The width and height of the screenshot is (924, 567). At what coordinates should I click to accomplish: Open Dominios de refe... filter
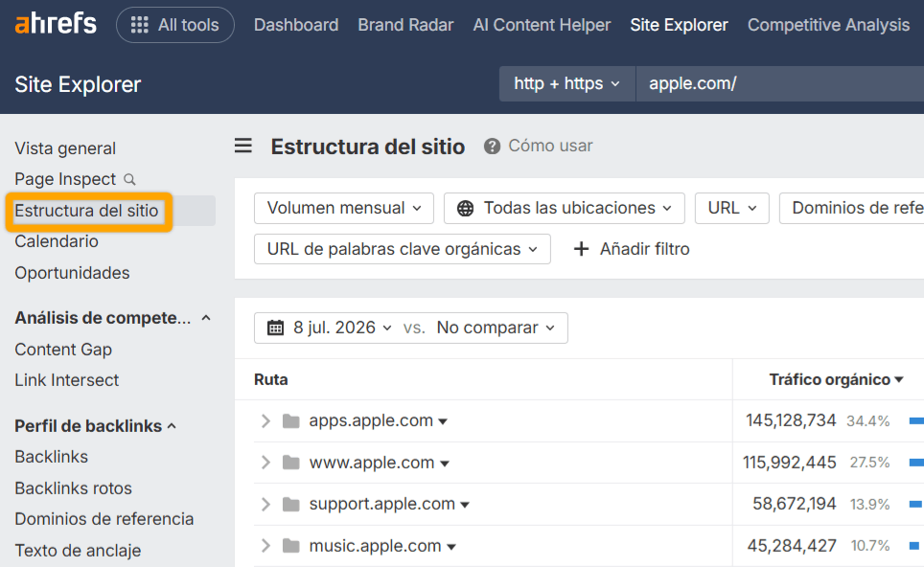[851, 209]
